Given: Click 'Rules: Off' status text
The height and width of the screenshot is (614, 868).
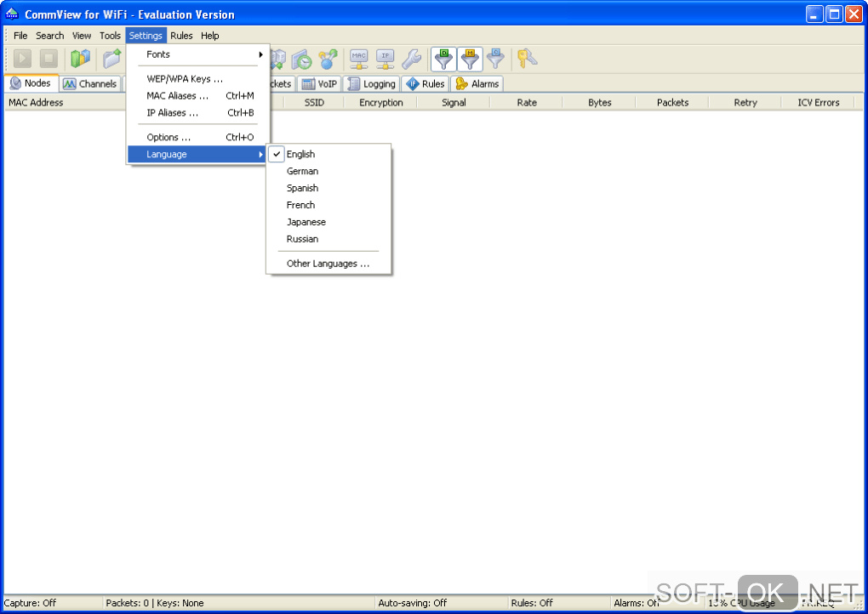Looking at the screenshot, I should coord(532,603).
